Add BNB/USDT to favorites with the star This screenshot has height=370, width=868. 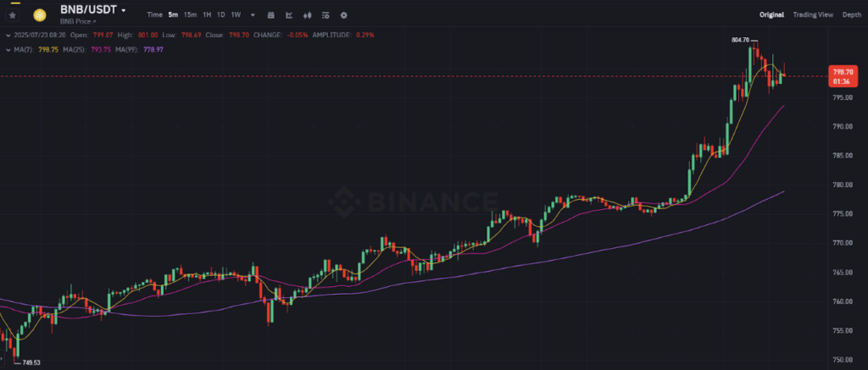(x=12, y=15)
